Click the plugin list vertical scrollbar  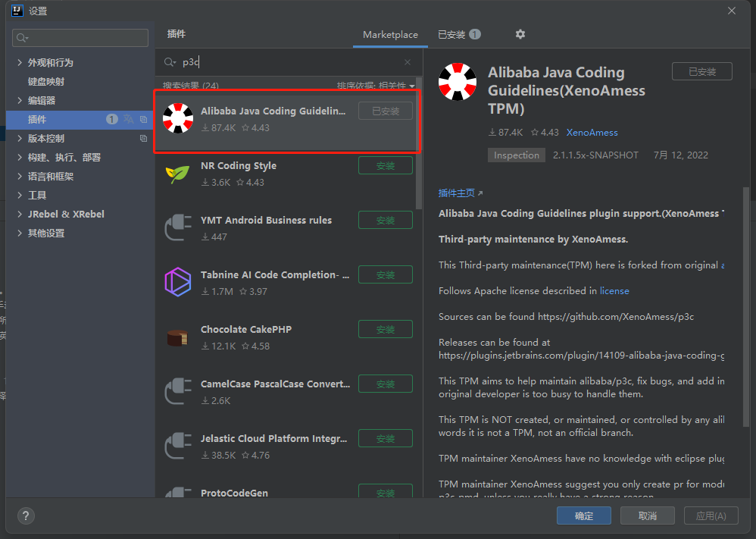[x=418, y=144]
